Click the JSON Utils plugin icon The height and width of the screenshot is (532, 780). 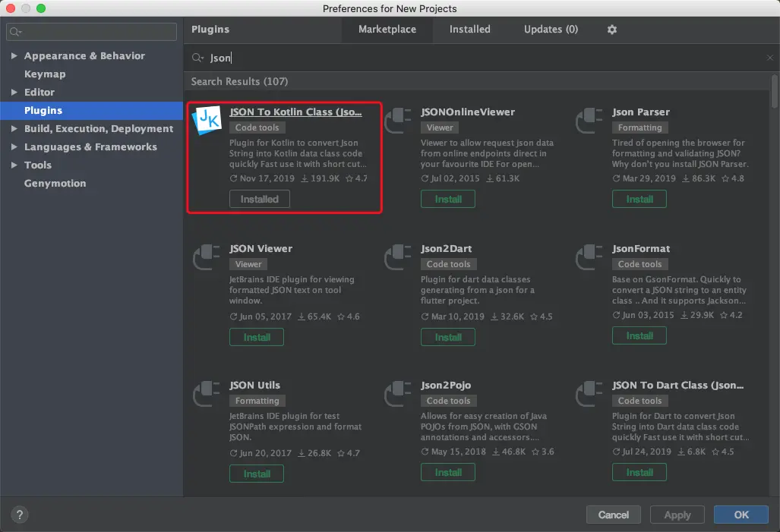click(x=207, y=394)
